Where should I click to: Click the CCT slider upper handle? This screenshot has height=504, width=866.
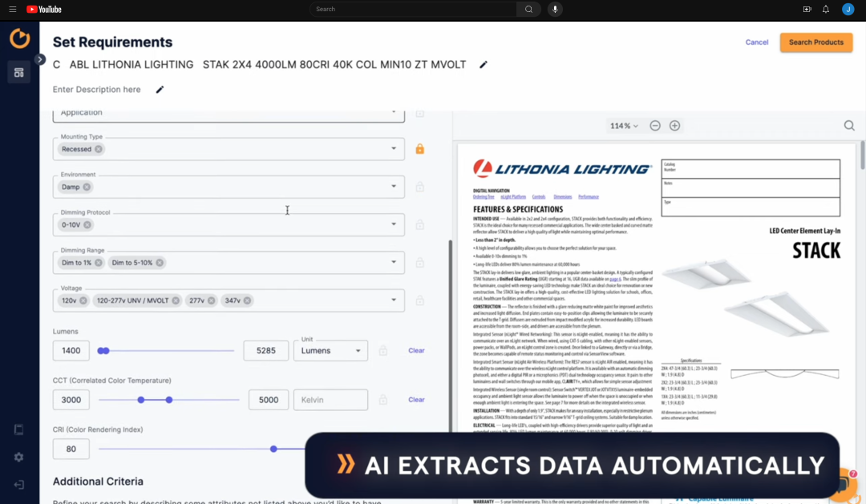(169, 400)
